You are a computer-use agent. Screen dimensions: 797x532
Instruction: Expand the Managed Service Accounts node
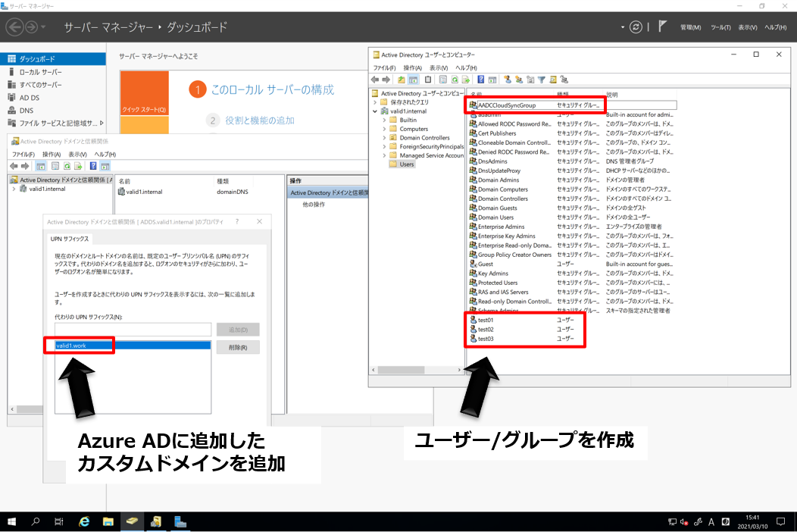[x=384, y=155]
